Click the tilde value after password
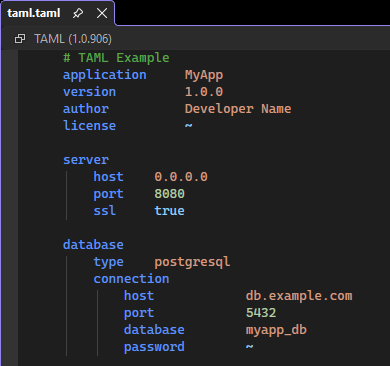 point(250,346)
